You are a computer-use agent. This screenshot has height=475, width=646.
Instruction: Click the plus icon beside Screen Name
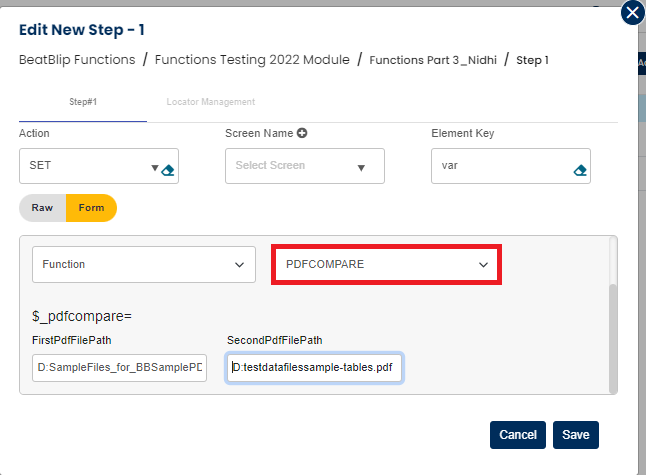[x=302, y=133]
